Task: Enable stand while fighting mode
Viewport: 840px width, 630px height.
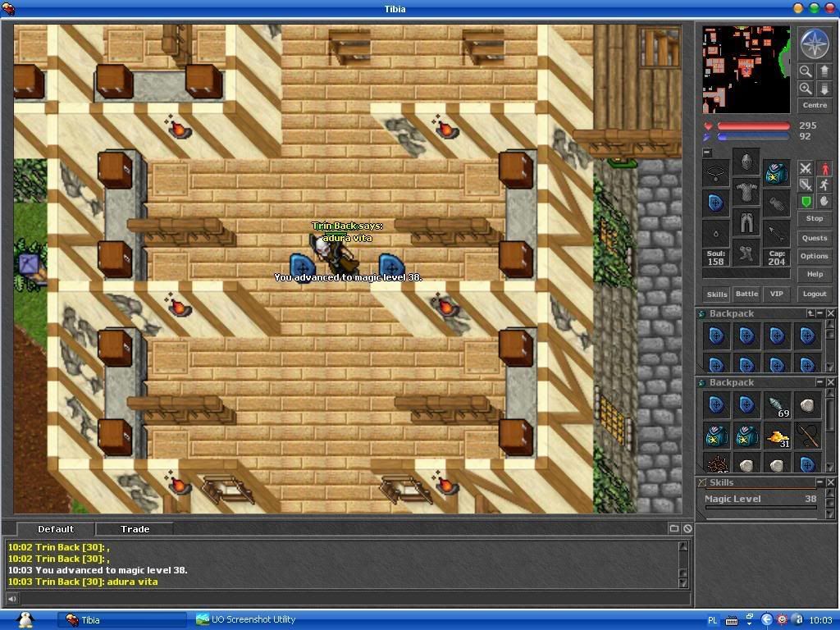Action: point(824,168)
